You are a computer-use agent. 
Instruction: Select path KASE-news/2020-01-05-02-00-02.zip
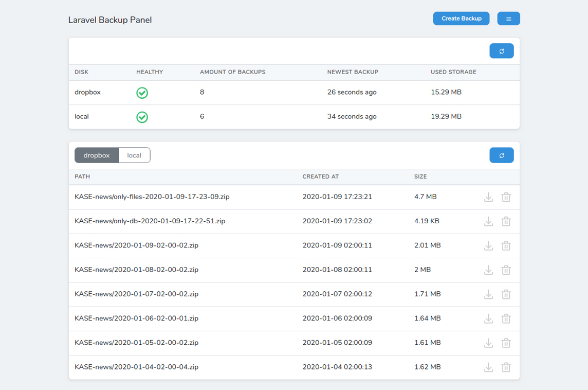pyautogui.click(x=137, y=343)
